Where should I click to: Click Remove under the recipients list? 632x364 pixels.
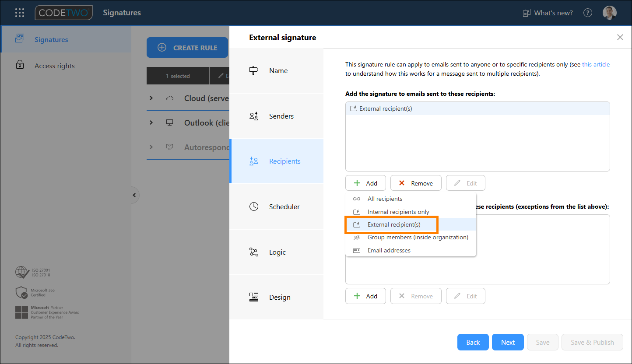416,183
